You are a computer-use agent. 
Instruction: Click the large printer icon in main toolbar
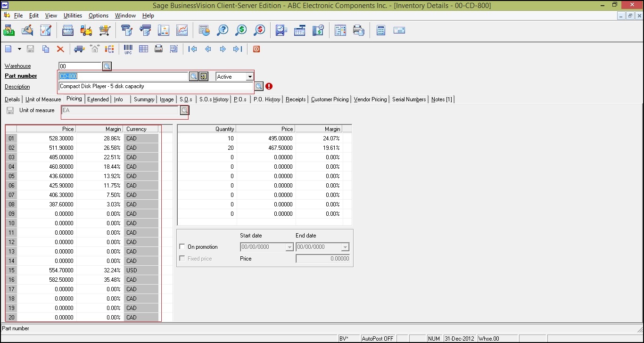[359, 31]
